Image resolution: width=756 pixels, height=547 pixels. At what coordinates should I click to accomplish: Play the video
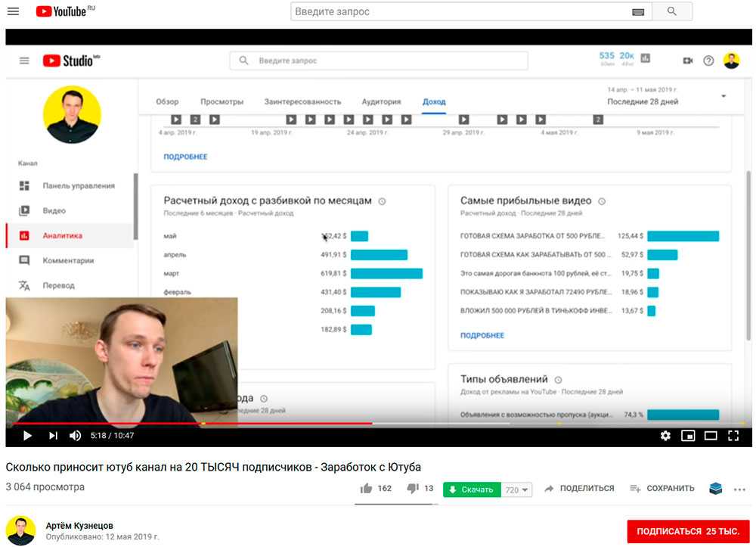click(x=27, y=436)
